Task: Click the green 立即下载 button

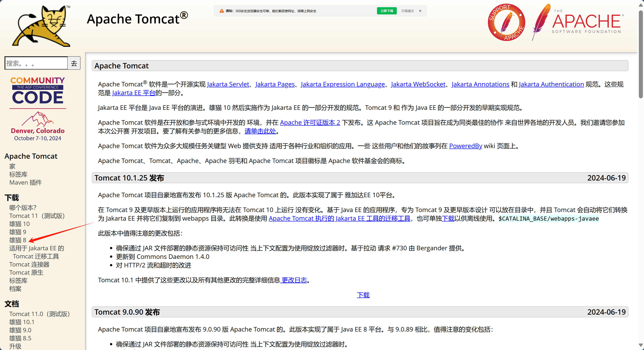Action: point(386,11)
